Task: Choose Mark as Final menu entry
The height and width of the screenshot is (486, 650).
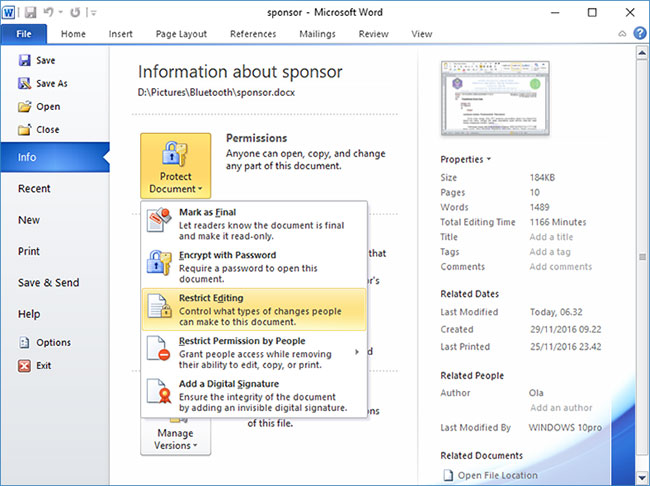Action: click(255, 224)
